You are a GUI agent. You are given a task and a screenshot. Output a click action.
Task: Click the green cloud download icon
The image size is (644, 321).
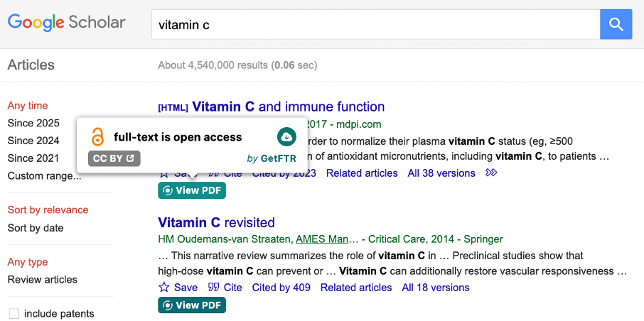[286, 138]
